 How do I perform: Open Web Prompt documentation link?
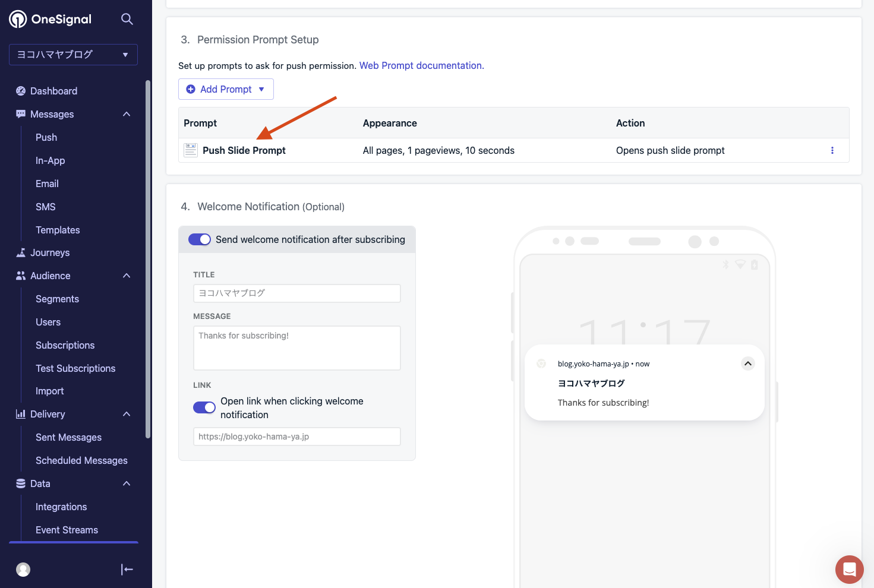tap(421, 65)
